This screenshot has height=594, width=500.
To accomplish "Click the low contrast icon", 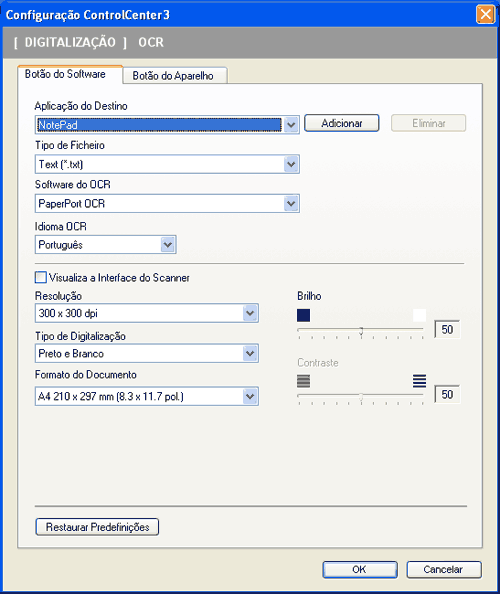I will (303, 381).
